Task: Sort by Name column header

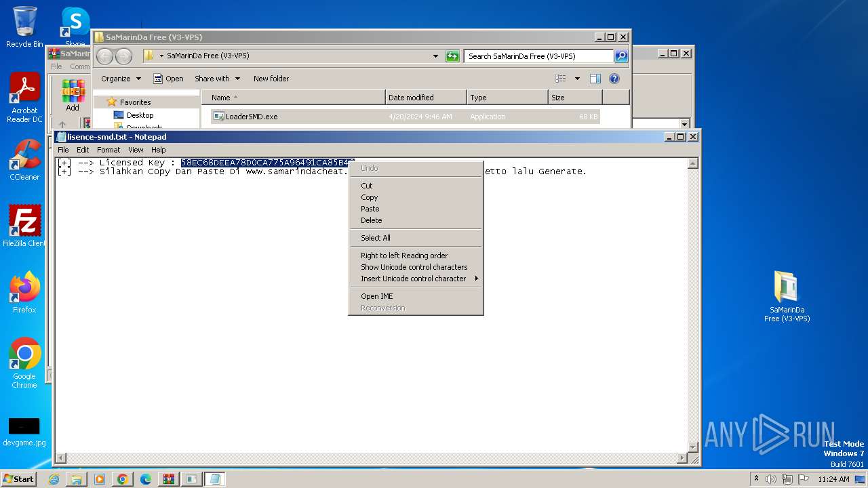Action: 294,98
